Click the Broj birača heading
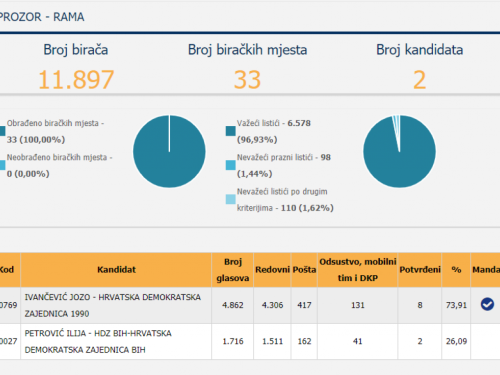The image size is (500, 375). coord(76,50)
